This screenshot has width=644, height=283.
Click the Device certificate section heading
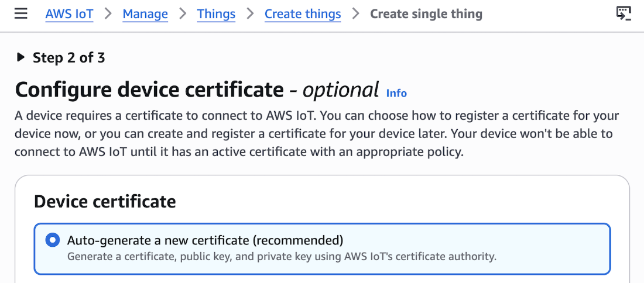point(105,202)
